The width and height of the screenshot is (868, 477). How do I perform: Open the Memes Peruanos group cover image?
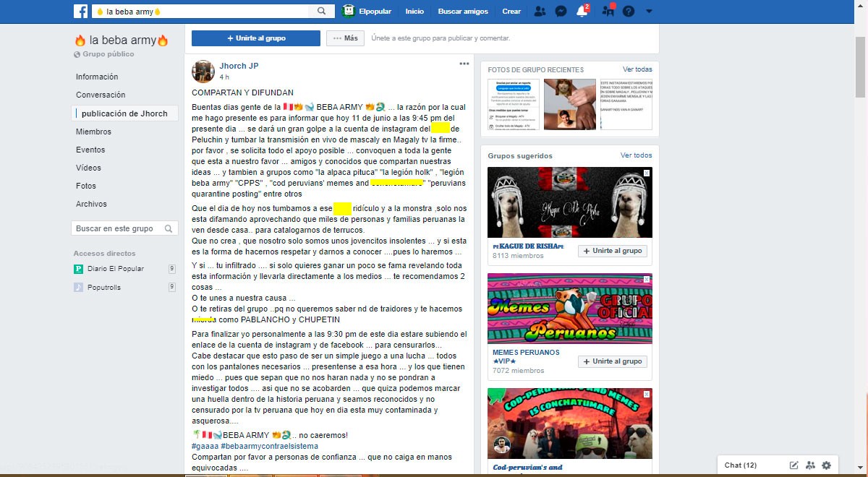pyautogui.click(x=570, y=308)
